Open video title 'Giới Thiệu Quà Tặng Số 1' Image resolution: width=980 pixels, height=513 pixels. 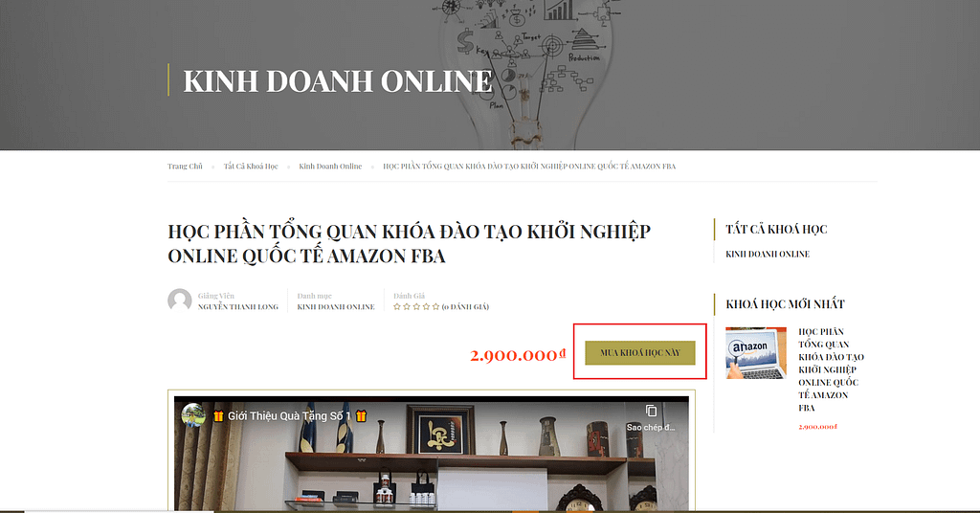click(291, 415)
